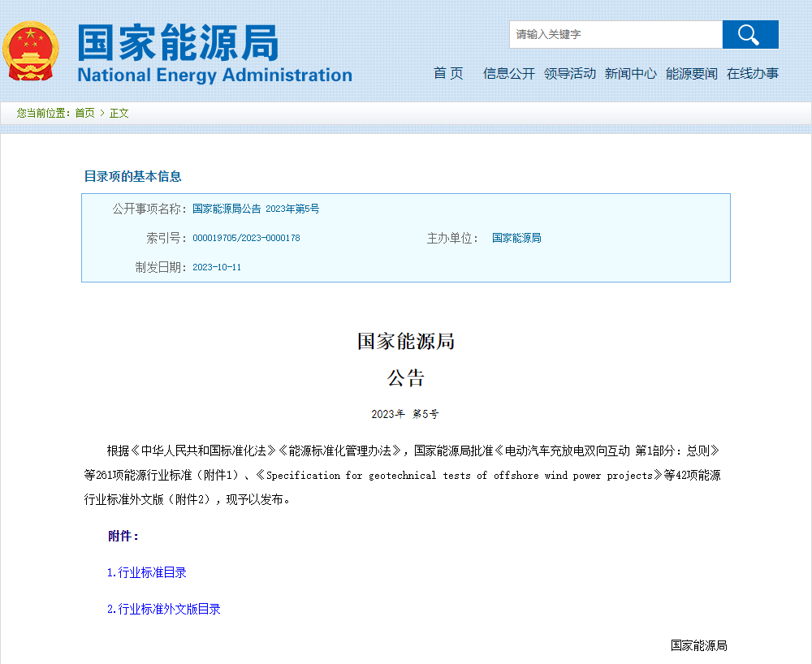The image size is (812, 664).
Task: Click the magnifying glass search icon
Action: [749, 34]
